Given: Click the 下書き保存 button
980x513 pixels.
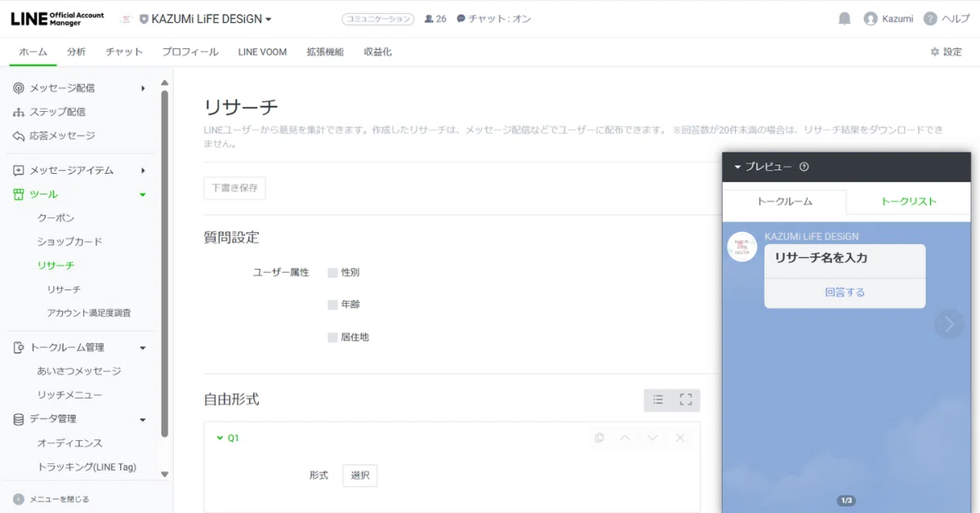Looking at the screenshot, I should click(234, 188).
